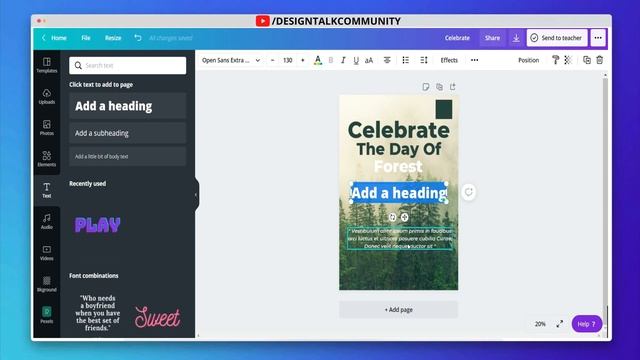Click the undo arrow icon

(138, 38)
